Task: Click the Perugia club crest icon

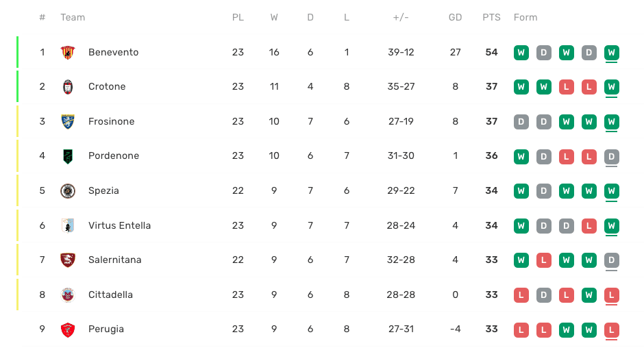Action: [67, 329]
